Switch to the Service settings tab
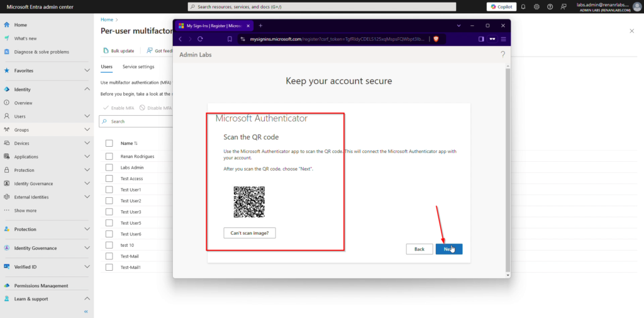644x318 pixels. tap(138, 67)
